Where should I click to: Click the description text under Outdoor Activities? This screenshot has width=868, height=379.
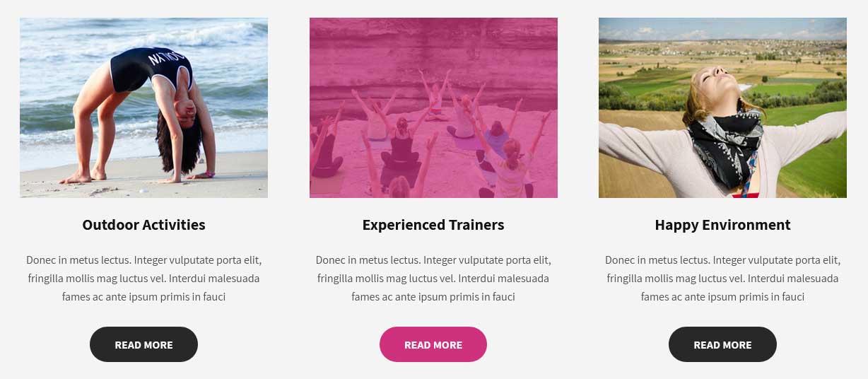pyautogui.click(x=143, y=279)
